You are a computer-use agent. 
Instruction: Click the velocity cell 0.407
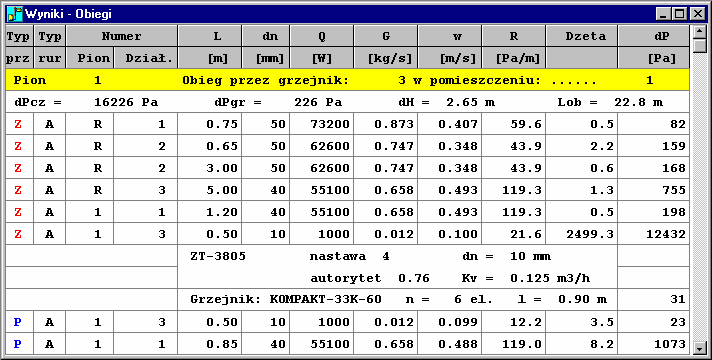450,124
